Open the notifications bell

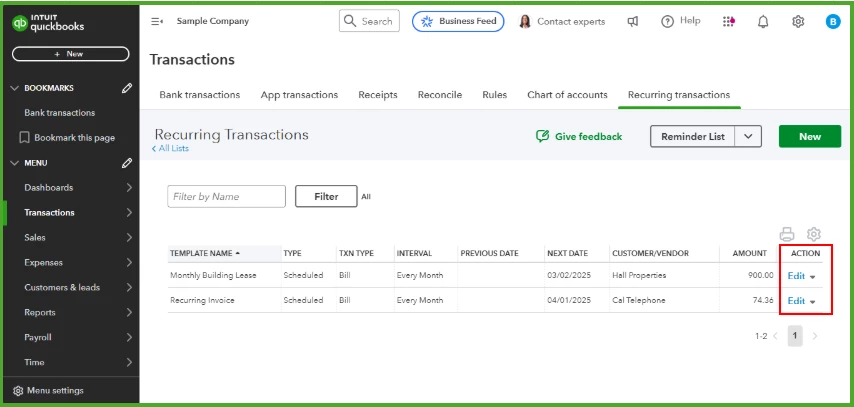coord(764,21)
